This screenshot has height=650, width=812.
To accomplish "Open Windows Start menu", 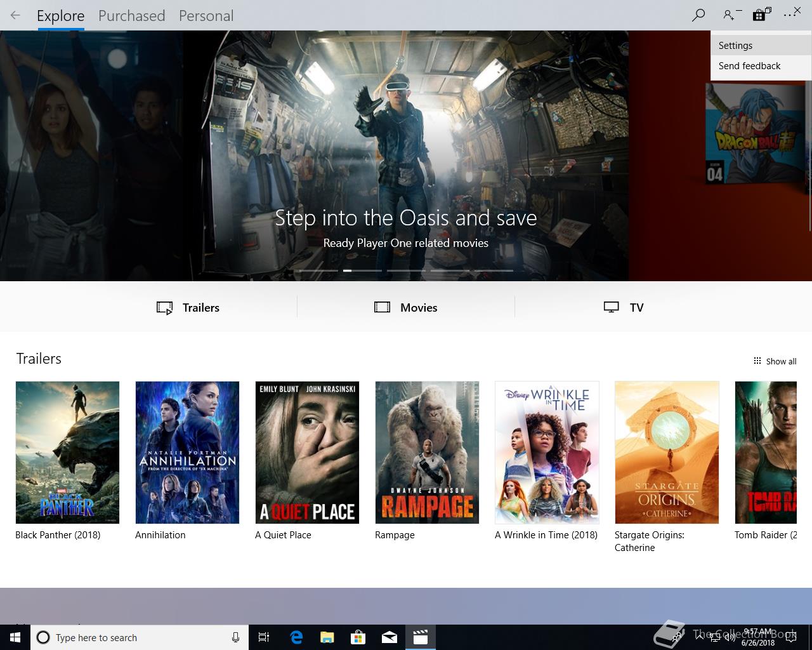I will [x=15, y=637].
